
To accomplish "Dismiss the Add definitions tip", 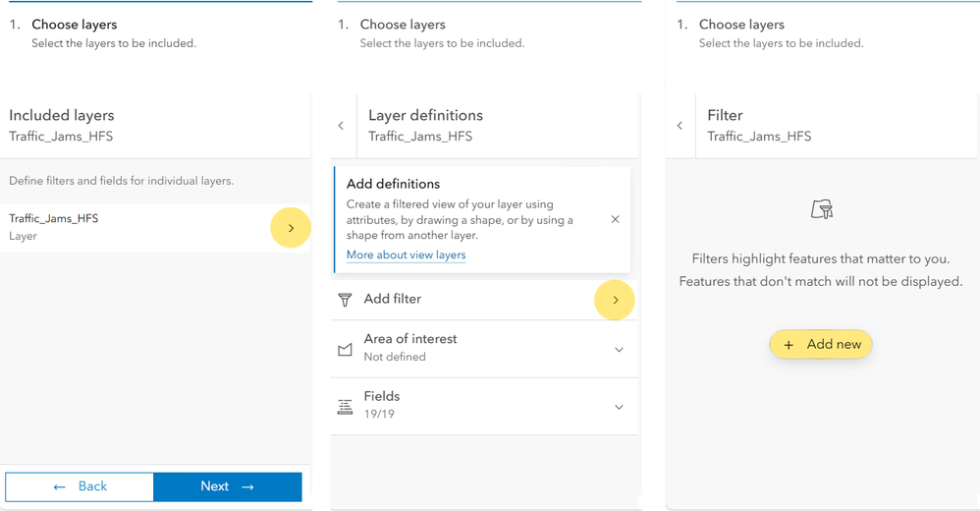I will click(615, 219).
